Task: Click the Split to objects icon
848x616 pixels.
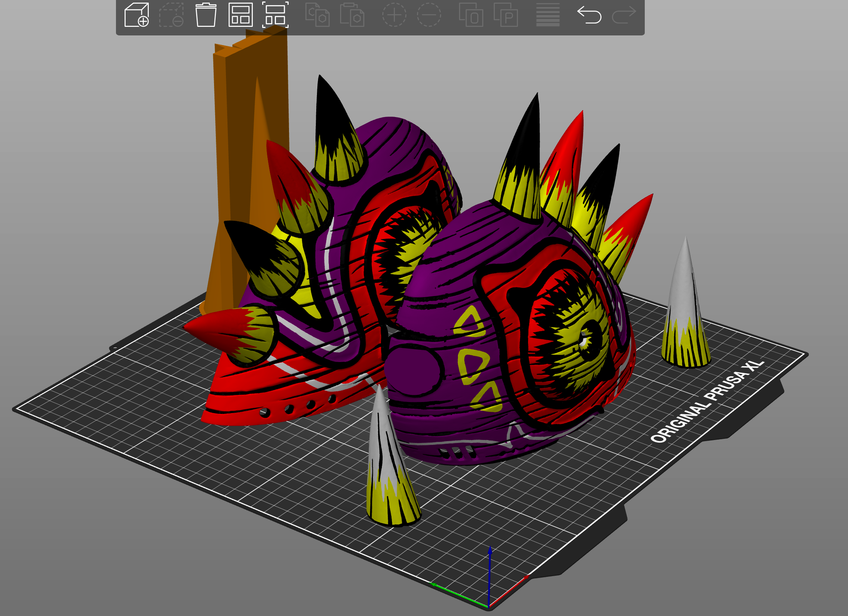Action: (x=471, y=15)
